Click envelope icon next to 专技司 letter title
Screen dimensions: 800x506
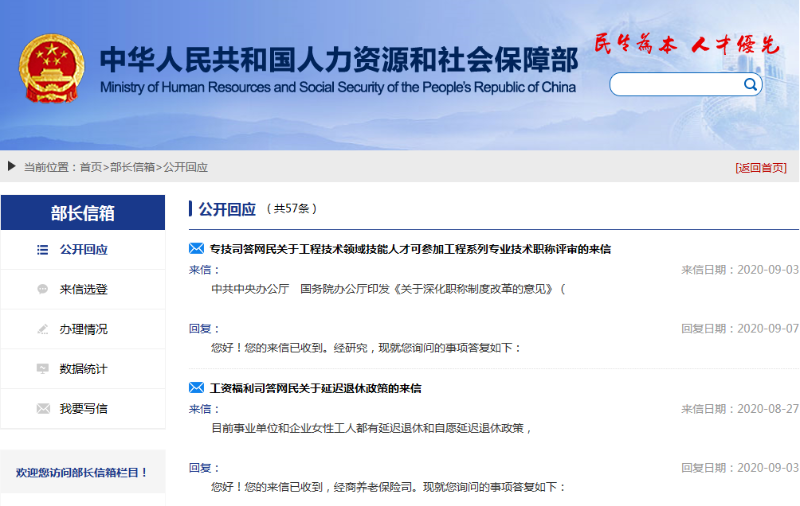click(x=197, y=248)
